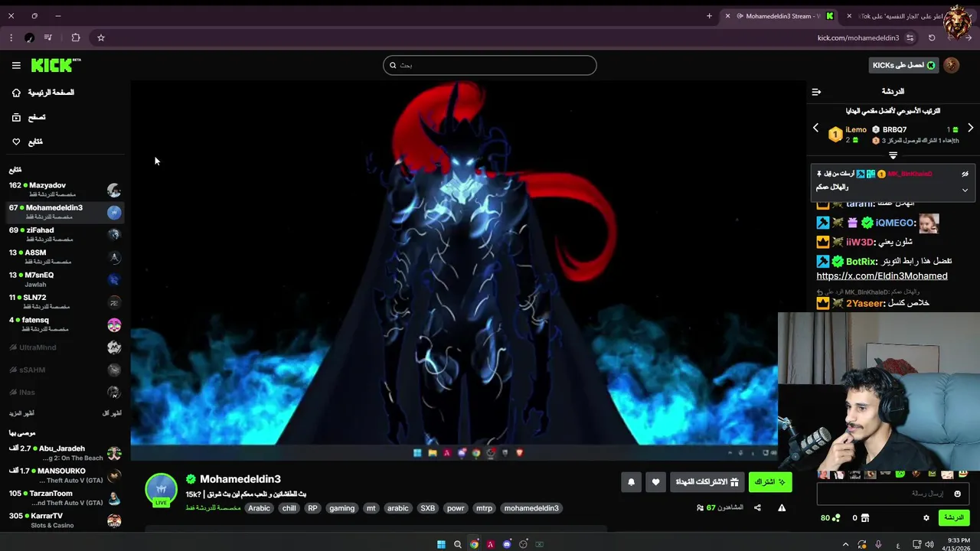Open a new browser tab with plus
The width and height of the screenshot is (980, 551).
[x=709, y=15]
